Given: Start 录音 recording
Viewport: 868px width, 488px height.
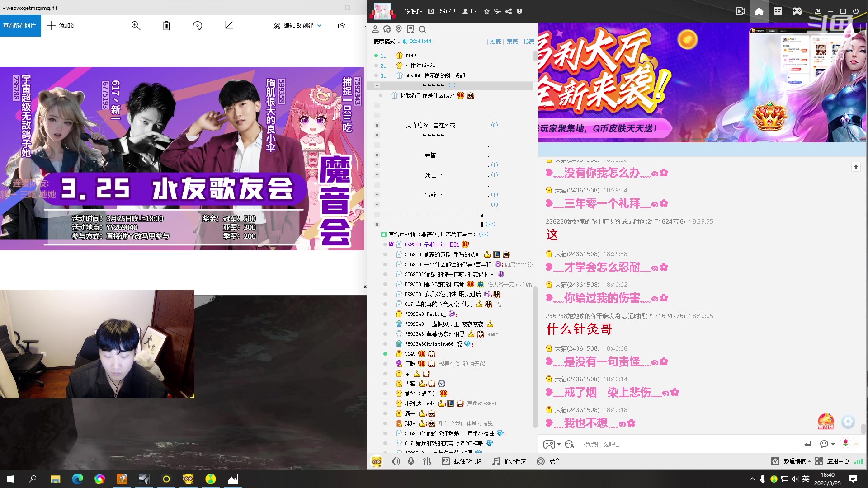Looking at the screenshot, I should click(x=548, y=461).
